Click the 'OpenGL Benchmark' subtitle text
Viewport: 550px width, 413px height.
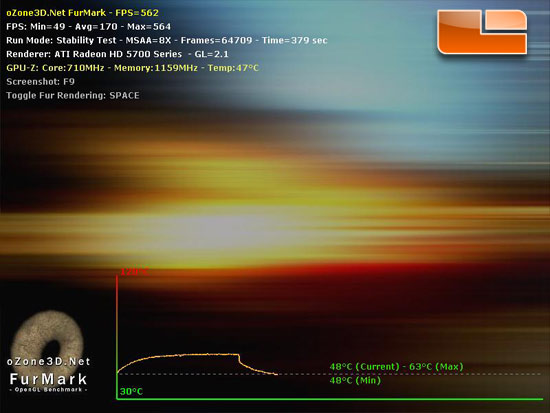pos(48,389)
